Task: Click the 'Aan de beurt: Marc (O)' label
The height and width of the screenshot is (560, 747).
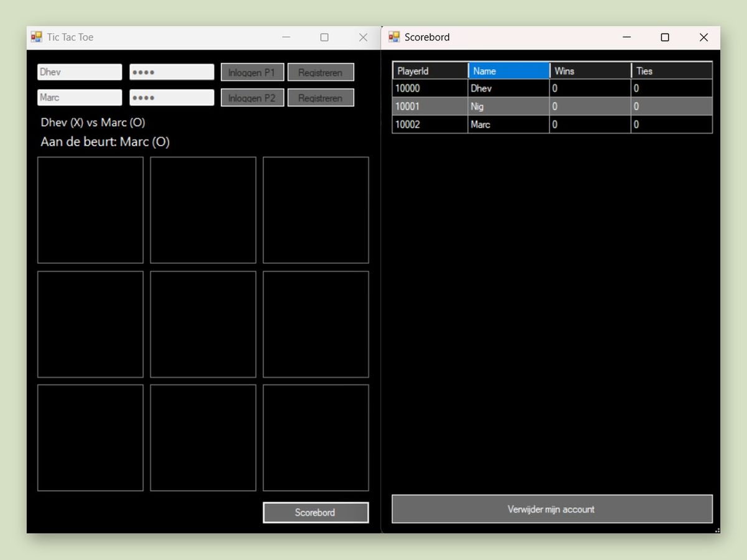Action: 105,142
